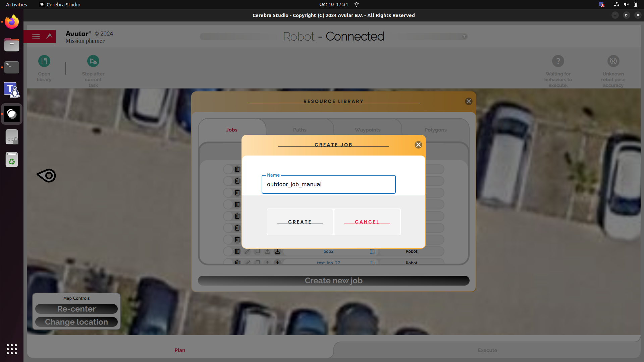Delete the bob2 job with its trash icon

(237, 251)
